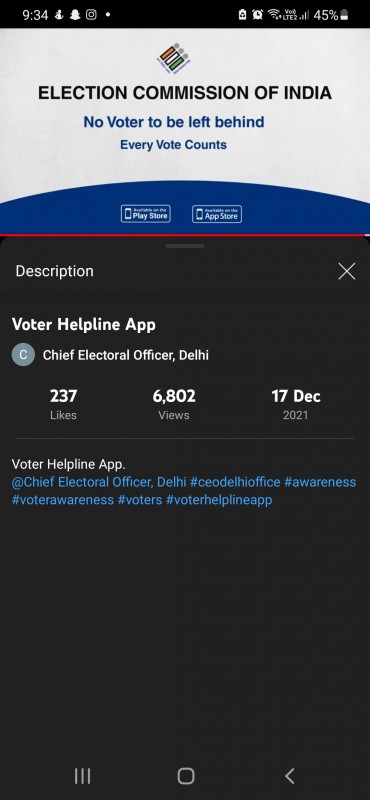
Task: Tap the Android back arrow
Action: pos(289,776)
